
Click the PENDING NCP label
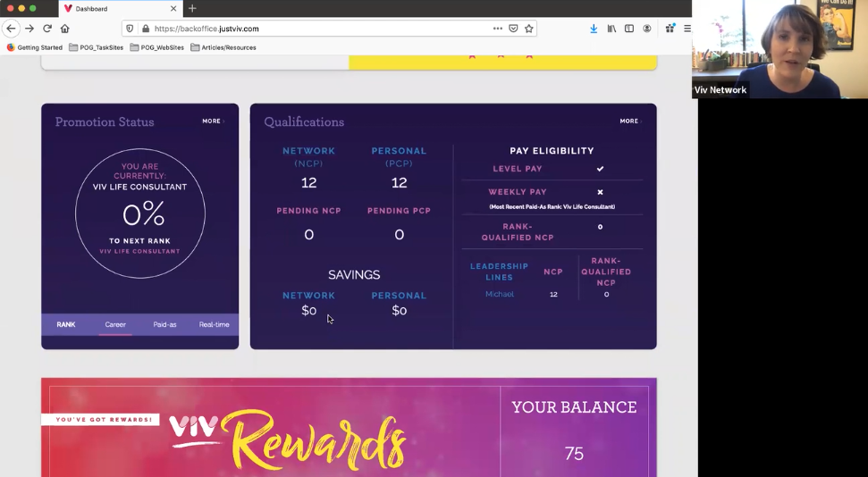pyautogui.click(x=308, y=211)
